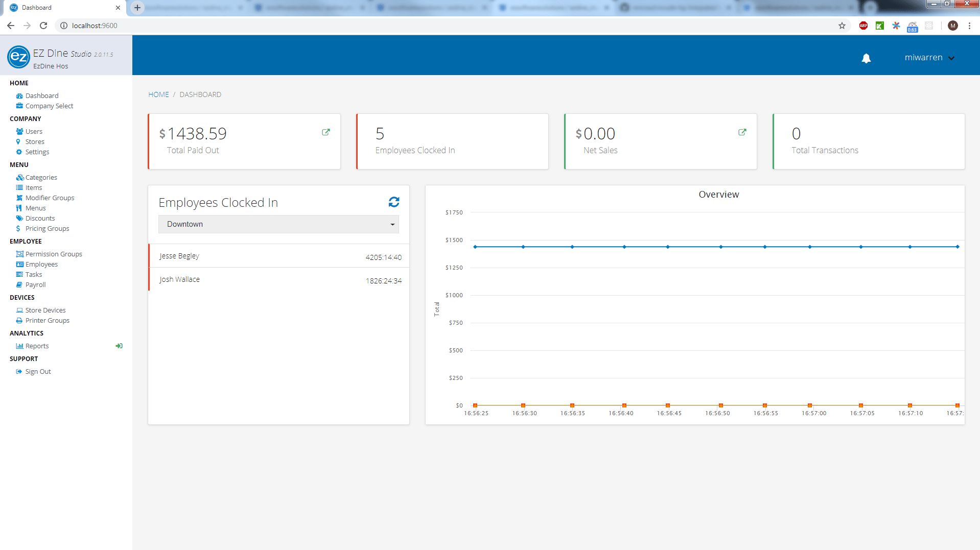
Task: Sign out using the sidebar link
Action: pos(37,371)
